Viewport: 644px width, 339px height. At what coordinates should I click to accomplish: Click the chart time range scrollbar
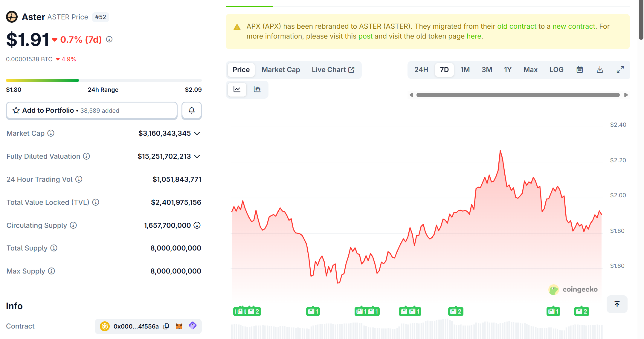point(518,95)
